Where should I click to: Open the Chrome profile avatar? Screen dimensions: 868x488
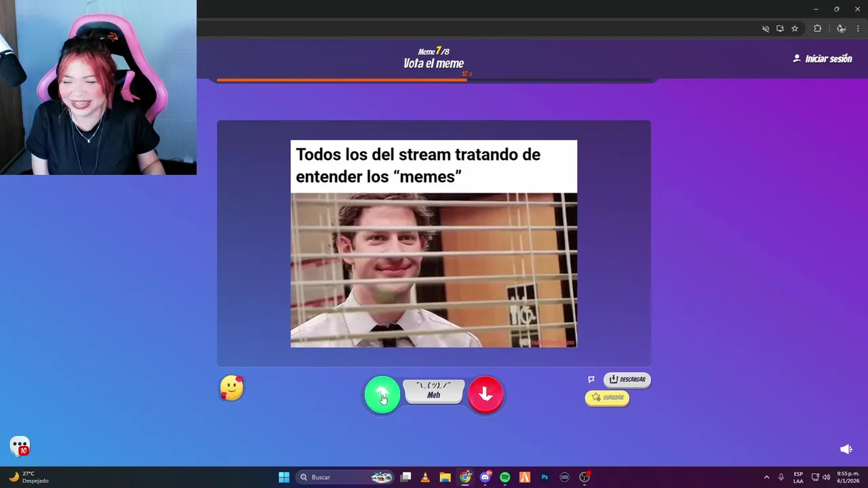pos(842,28)
